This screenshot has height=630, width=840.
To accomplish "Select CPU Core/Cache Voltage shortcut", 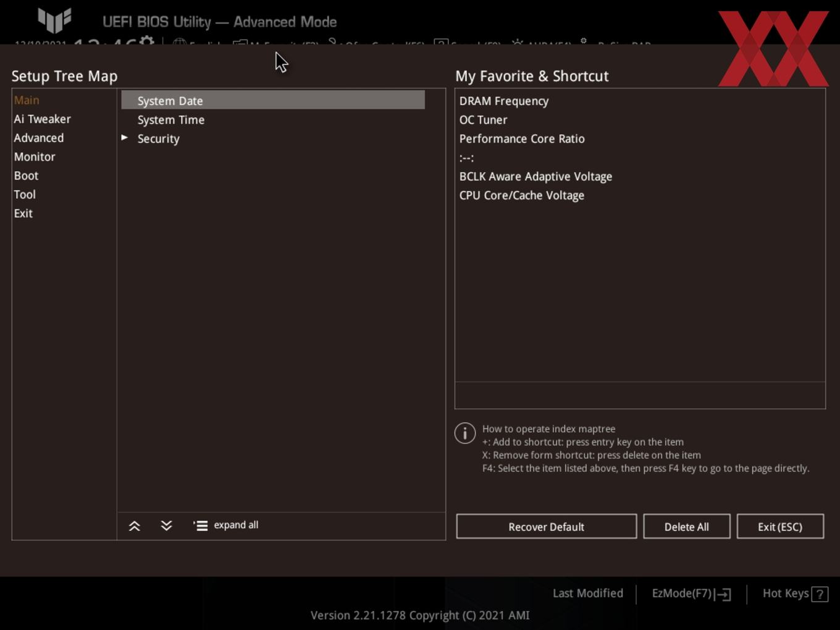I will [522, 196].
